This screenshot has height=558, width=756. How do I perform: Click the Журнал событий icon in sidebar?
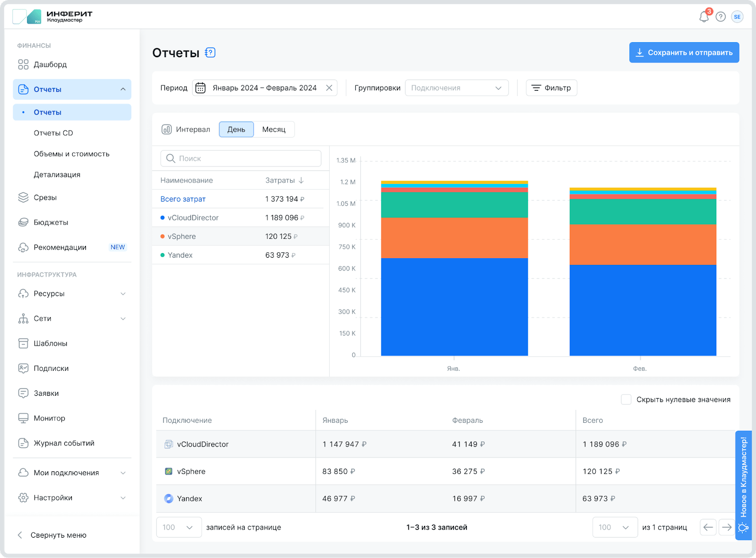click(23, 443)
